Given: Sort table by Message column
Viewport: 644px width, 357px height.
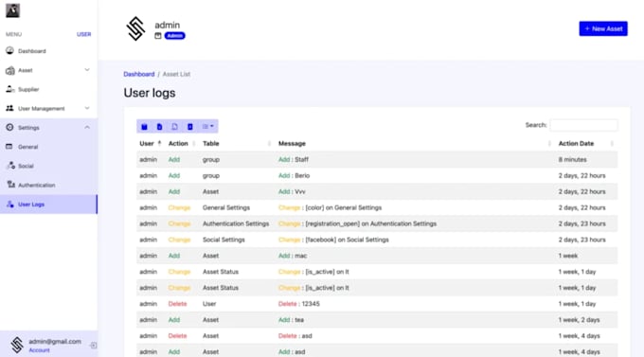Looking at the screenshot, I should pyautogui.click(x=415, y=143).
